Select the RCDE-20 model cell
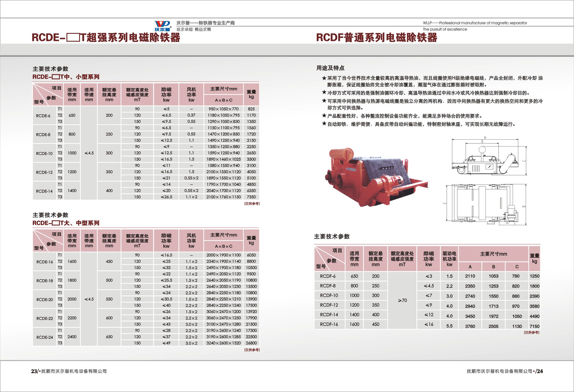 click(x=44, y=300)
